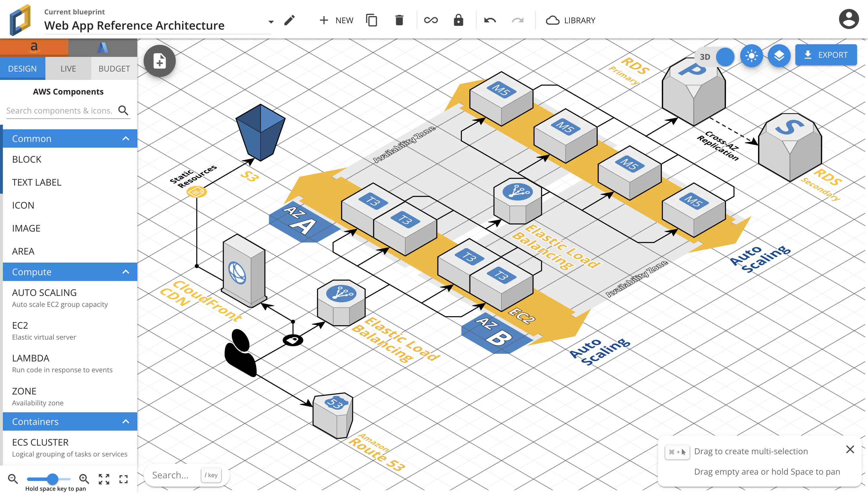Open the user account avatar

pos(848,19)
